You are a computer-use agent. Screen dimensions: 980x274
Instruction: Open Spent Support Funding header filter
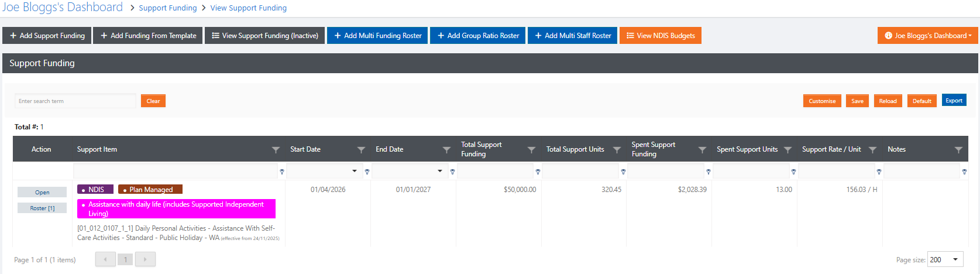pyautogui.click(x=702, y=150)
